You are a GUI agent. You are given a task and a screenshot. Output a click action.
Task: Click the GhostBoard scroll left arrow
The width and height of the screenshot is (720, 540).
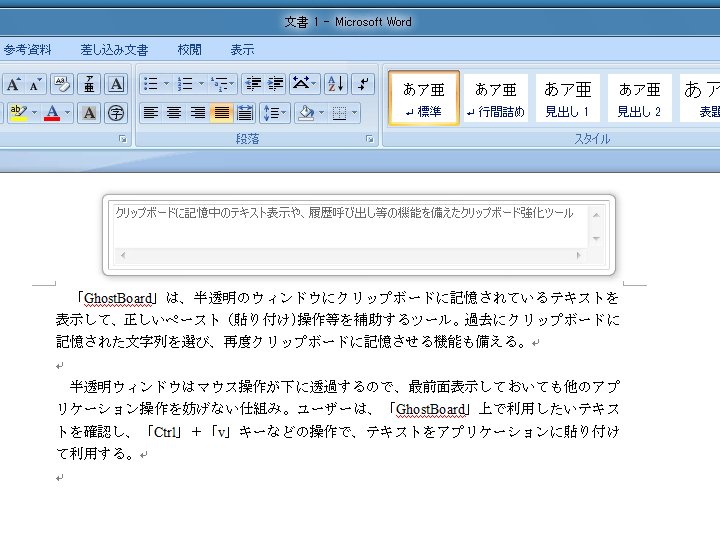123,255
